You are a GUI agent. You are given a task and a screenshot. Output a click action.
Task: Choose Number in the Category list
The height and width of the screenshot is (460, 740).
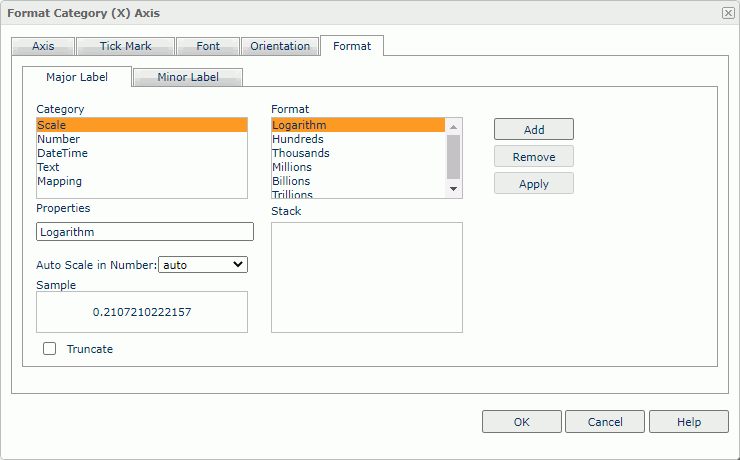(142, 139)
